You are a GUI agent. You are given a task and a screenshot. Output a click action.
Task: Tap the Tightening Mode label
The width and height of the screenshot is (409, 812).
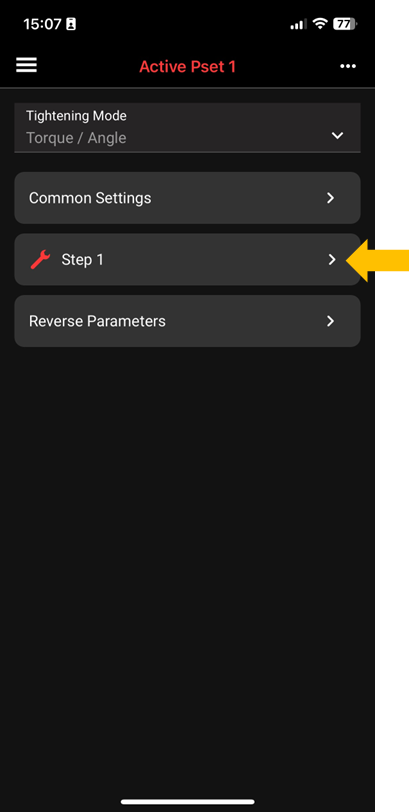tap(76, 115)
